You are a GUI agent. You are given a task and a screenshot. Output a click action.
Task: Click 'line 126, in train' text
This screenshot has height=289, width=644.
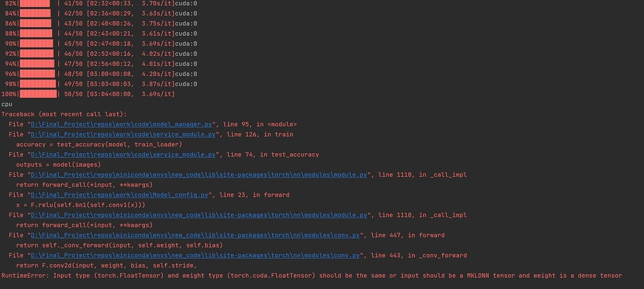260,135
